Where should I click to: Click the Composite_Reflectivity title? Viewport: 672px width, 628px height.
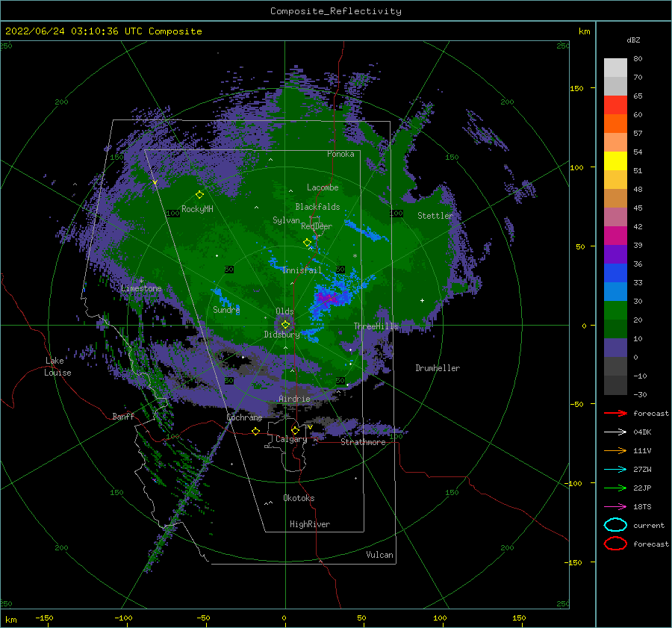(x=336, y=11)
